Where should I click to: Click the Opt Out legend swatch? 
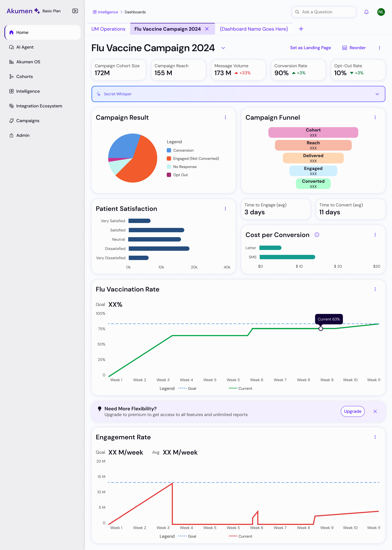tap(169, 175)
